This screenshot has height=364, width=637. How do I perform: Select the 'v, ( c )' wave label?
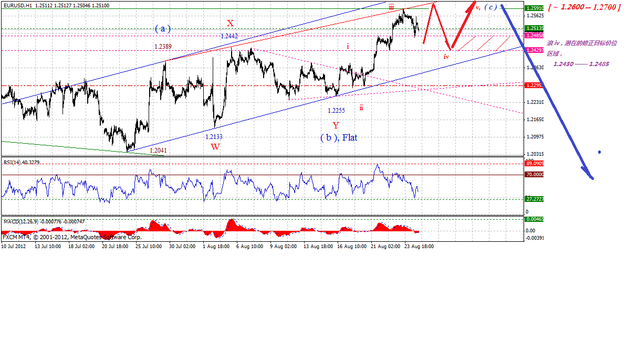[486, 7]
